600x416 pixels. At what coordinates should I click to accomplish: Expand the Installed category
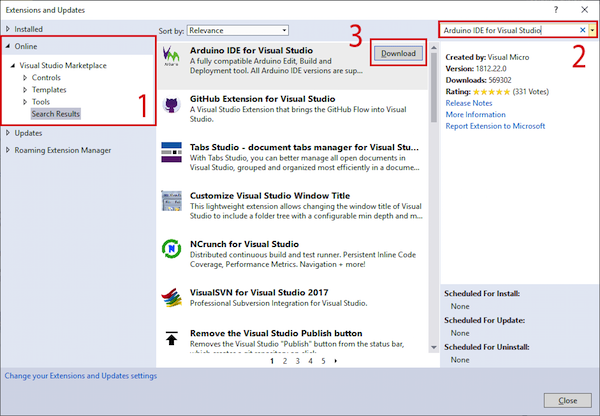[8, 29]
